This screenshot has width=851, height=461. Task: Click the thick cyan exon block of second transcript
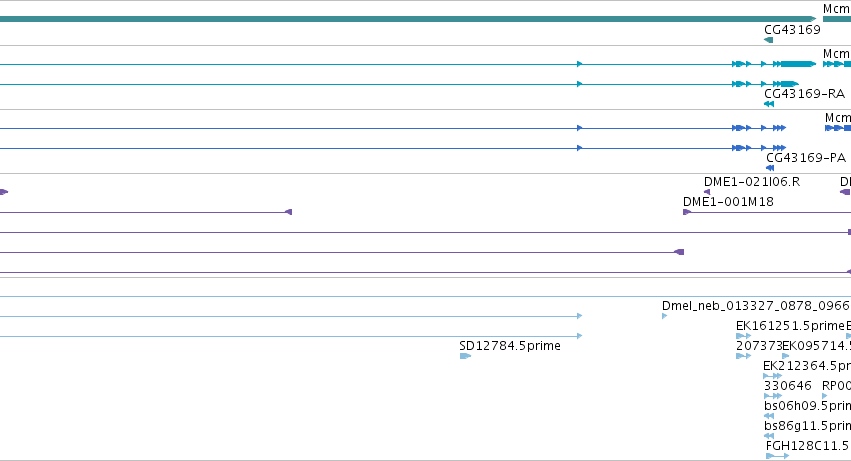[790, 84]
